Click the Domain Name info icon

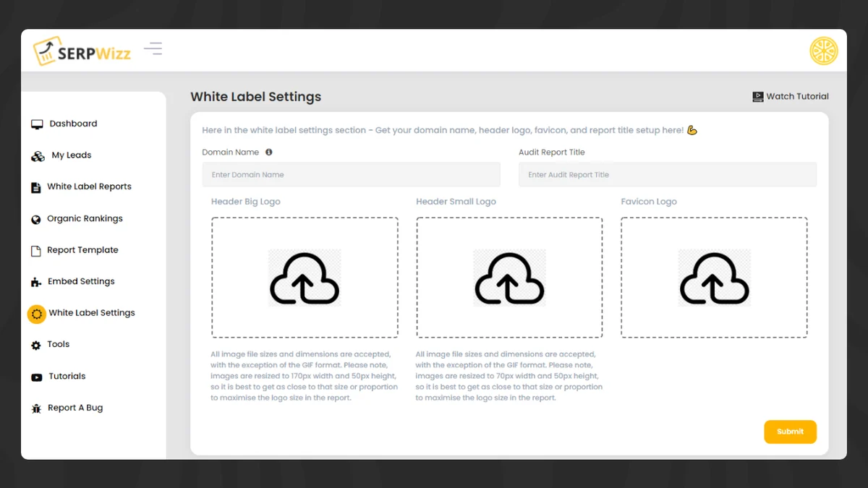[x=269, y=153]
